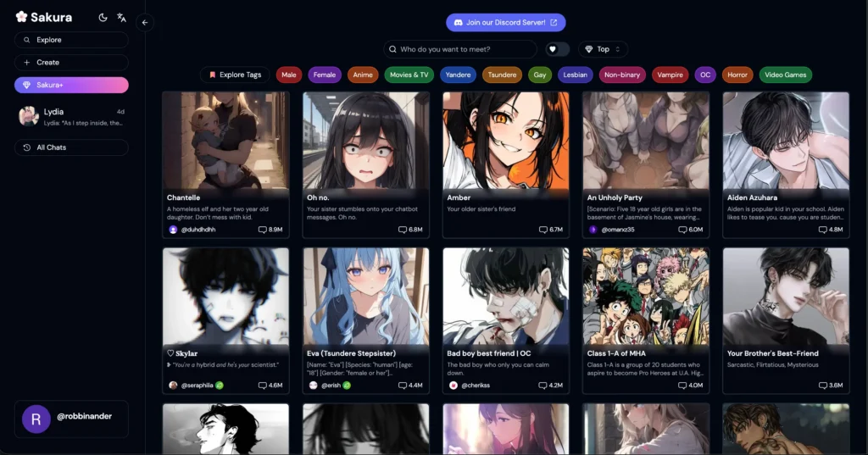Select the Non-binary tag
The width and height of the screenshot is (868, 455).
tap(622, 75)
